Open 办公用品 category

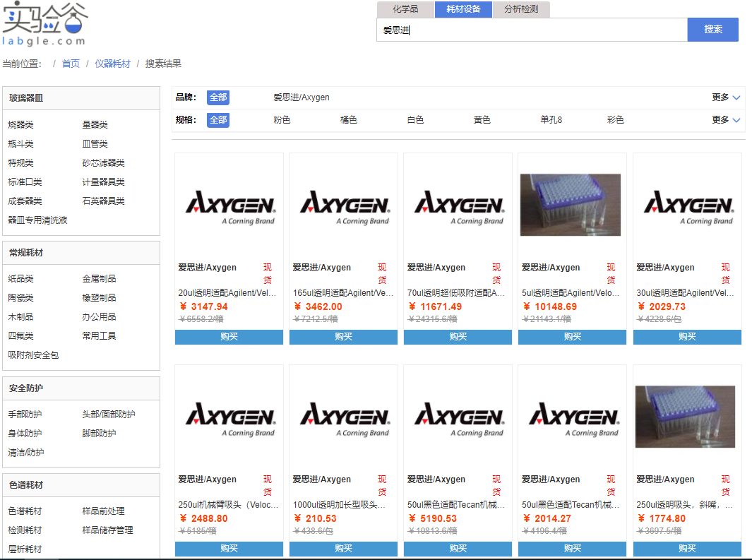click(x=100, y=317)
